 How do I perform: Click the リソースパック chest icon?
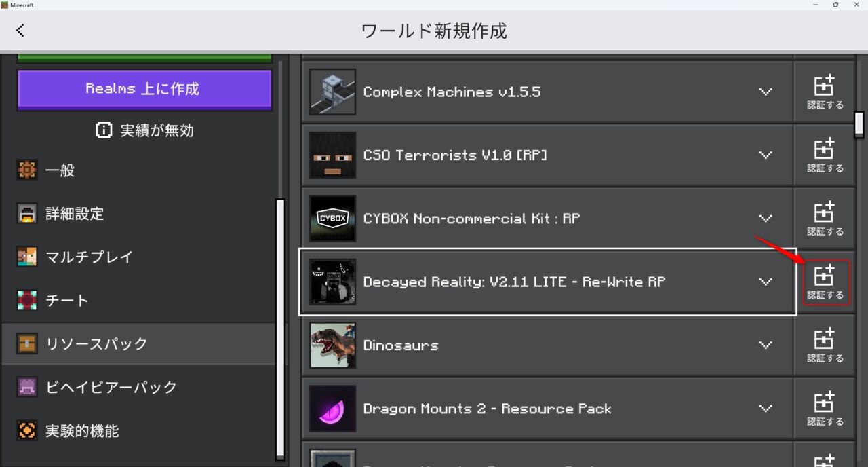coord(27,344)
